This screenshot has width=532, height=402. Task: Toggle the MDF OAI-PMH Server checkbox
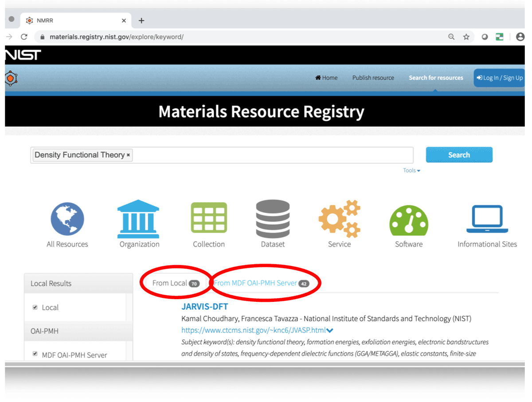click(35, 354)
